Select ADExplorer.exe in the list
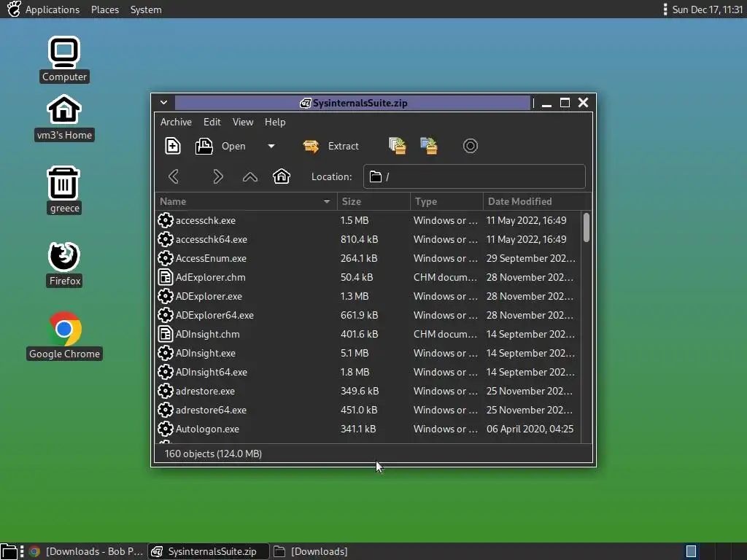Viewport: 747px width, 560px height. coord(368,296)
